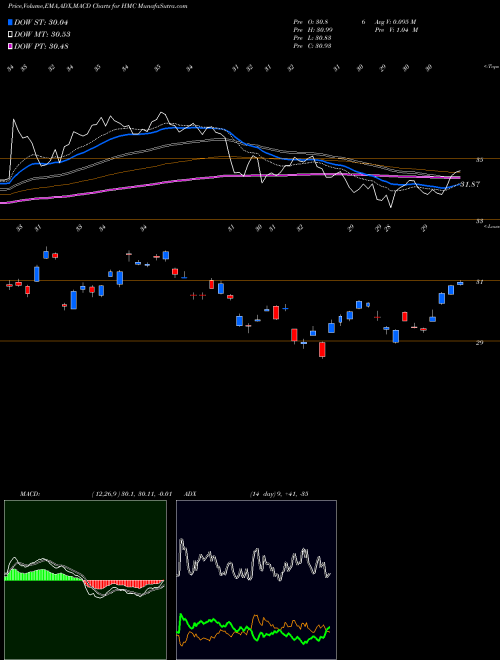Click the lowest red candlestick below 29
This screenshot has height=660, width=500.
322,350
